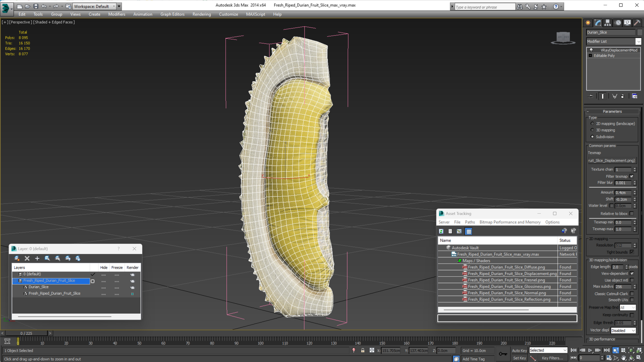
Task: Toggle View-dependent checkbox
Action: click(632, 273)
